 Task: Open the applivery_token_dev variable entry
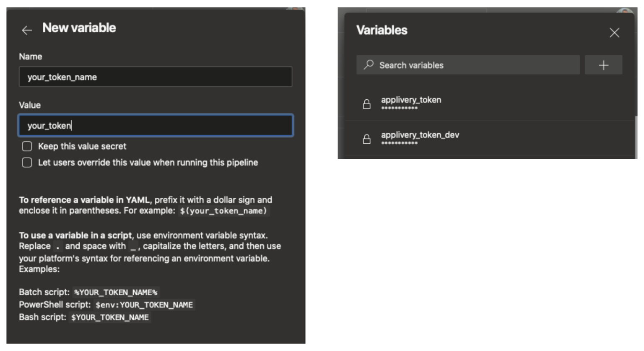tap(419, 135)
